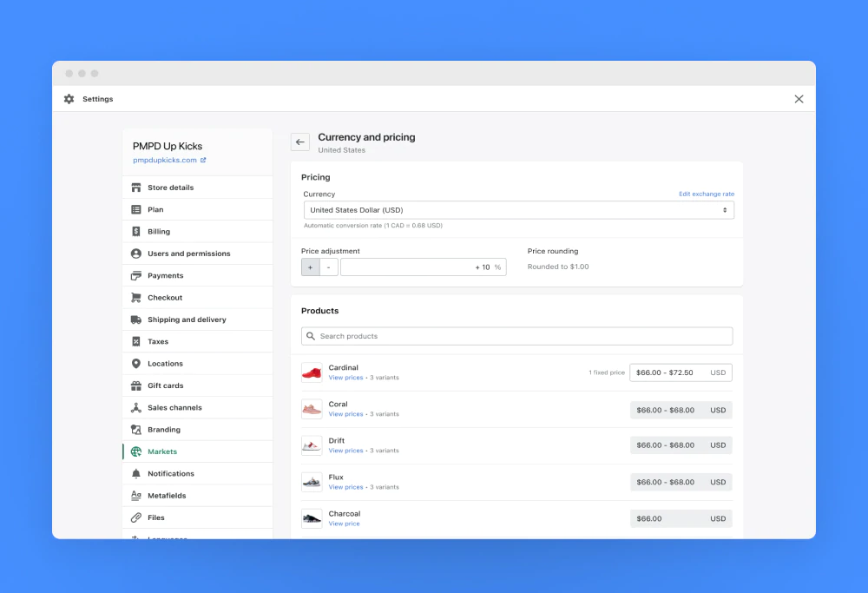Click the Users and permissions avatar icon

pyautogui.click(x=136, y=254)
